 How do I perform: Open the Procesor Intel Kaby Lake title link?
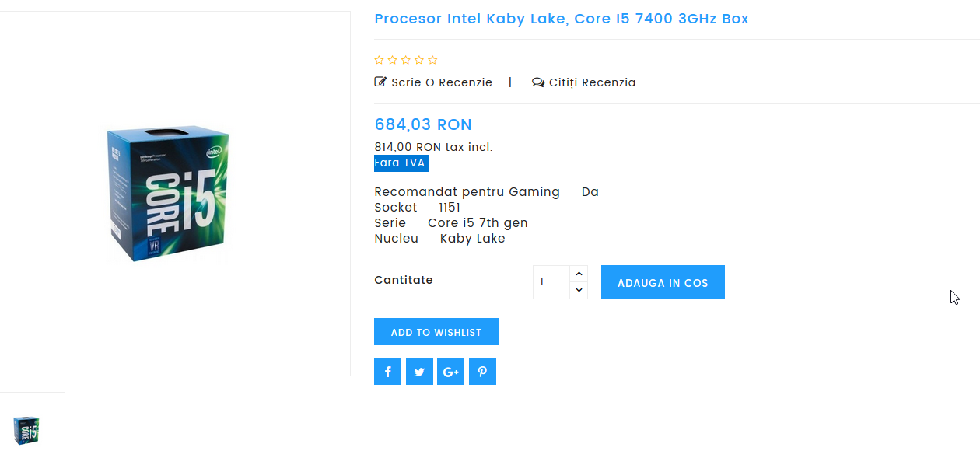pyautogui.click(x=562, y=19)
